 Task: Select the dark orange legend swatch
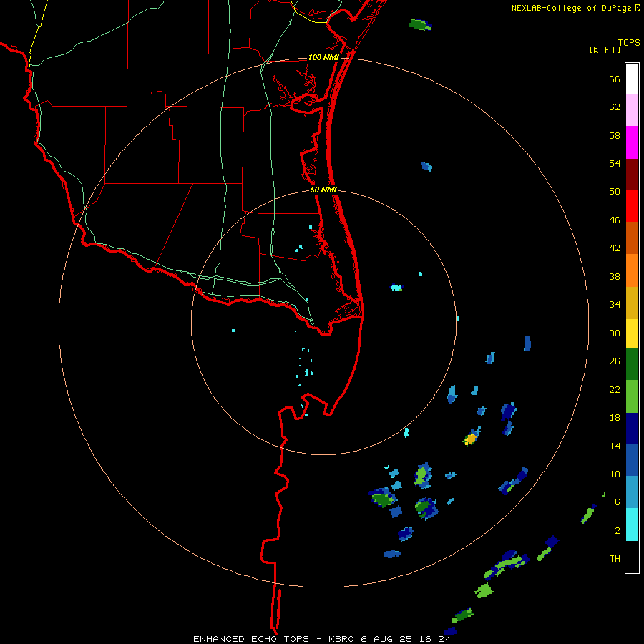tap(632, 238)
